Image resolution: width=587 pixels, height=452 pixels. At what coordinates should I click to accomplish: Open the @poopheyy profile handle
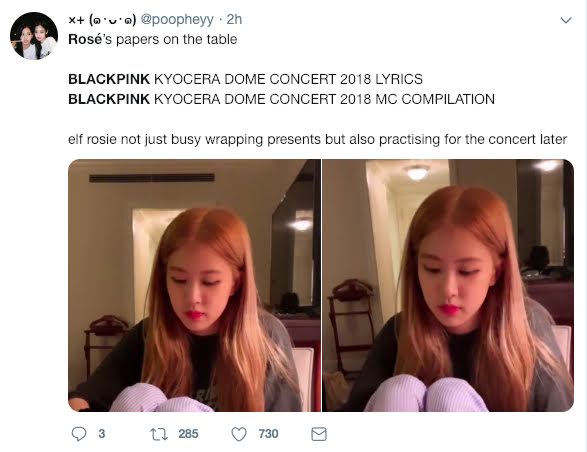(177, 19)
